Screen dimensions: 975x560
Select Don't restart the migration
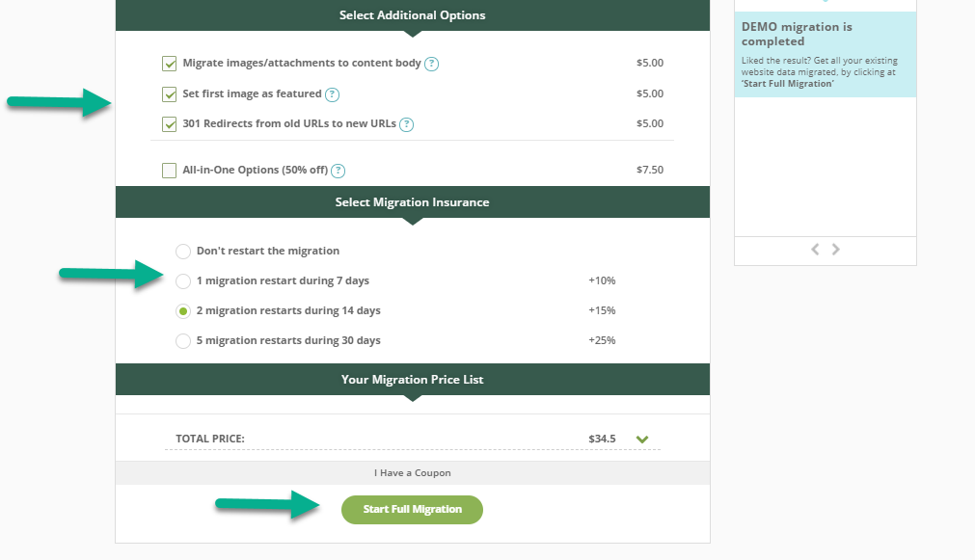pyautogui.click(x=183, y=252)
